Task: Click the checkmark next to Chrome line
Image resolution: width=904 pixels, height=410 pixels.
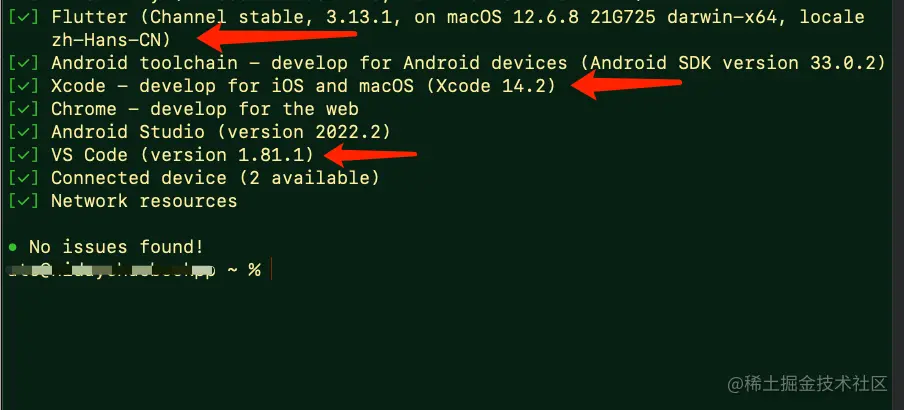Action: (24, 110)
